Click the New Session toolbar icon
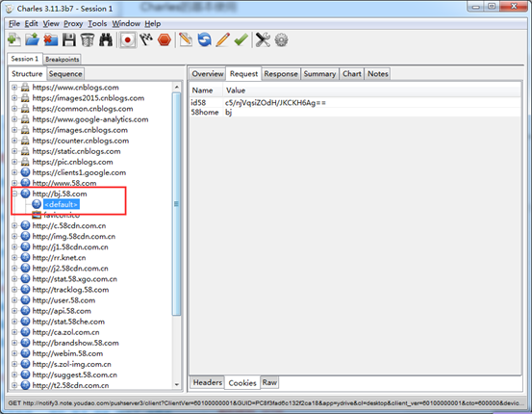This screenshot has height=414, width=532. point(13,40)
